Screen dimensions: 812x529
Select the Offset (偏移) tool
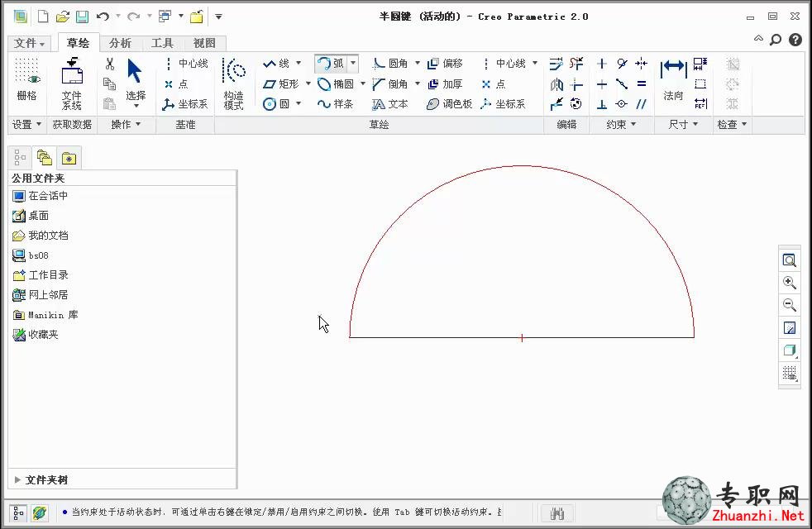[x=446, y=63]
